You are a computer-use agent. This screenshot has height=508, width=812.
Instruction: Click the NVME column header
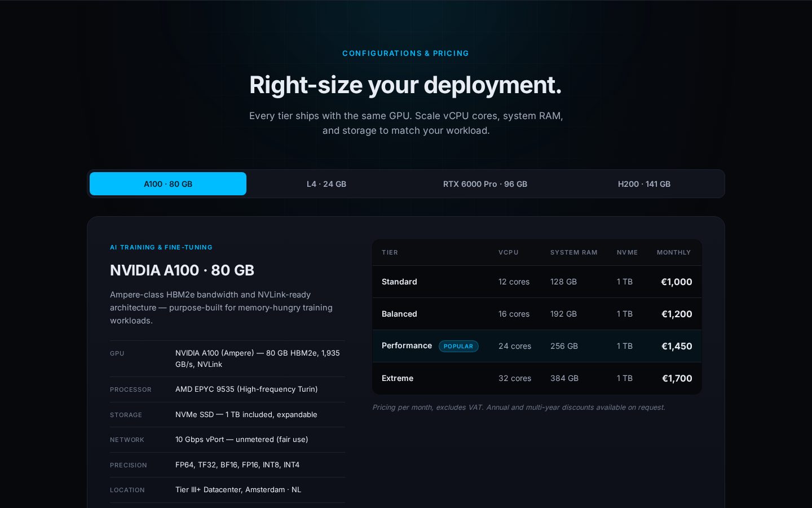pyautogui.click(x=627, y=252)
